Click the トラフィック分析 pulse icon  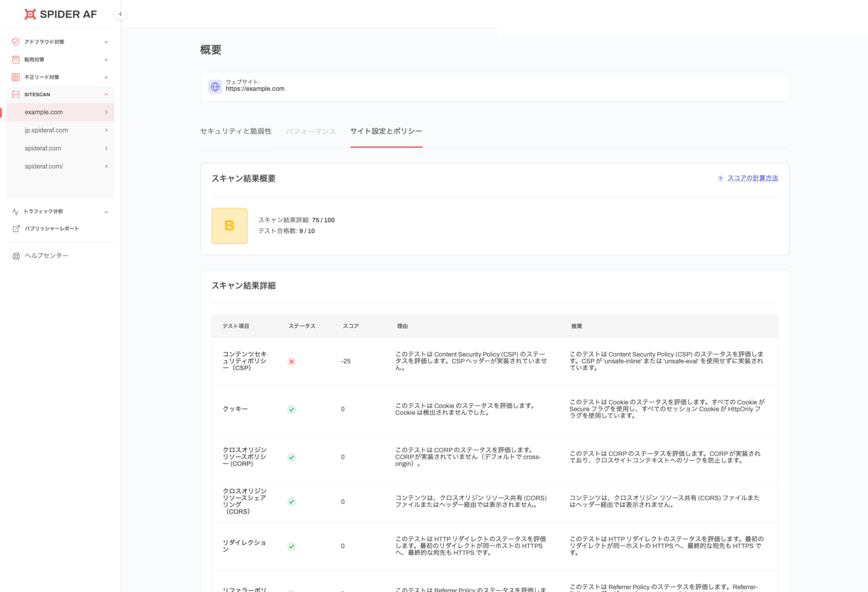15,212
